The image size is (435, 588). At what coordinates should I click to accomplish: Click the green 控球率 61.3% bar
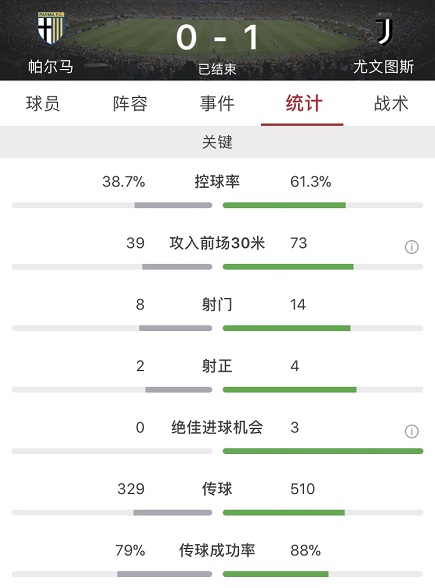pos(284,205)
